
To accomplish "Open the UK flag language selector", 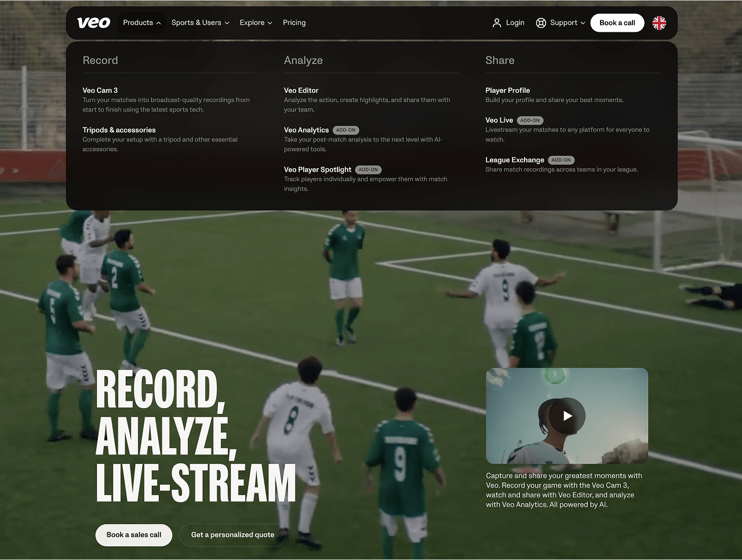I will coord(659,23).
